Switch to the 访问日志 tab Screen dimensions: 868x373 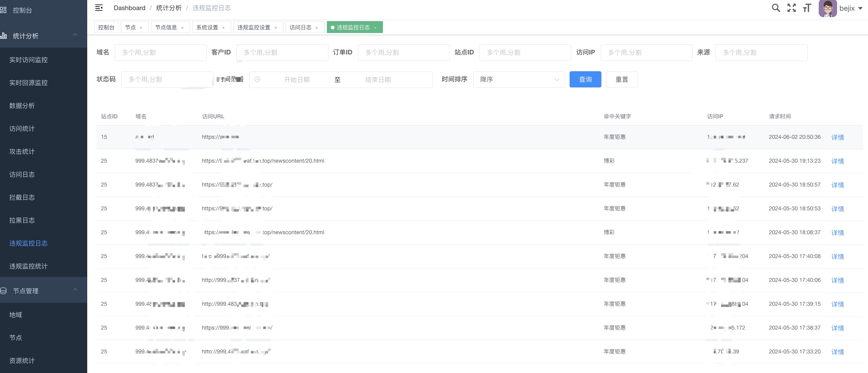[300, 27]
